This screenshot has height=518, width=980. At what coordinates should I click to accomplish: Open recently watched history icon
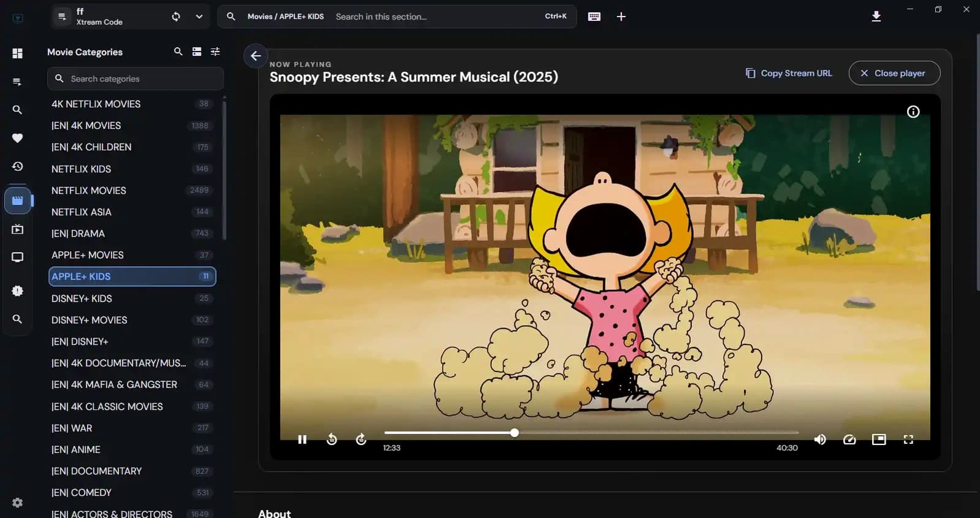[x=17, y=166]
